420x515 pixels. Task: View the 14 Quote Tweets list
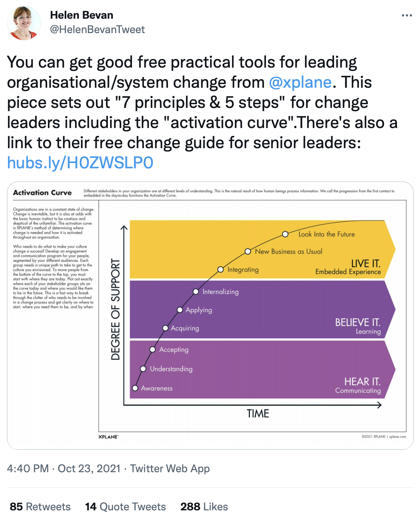tap(125, 506)
